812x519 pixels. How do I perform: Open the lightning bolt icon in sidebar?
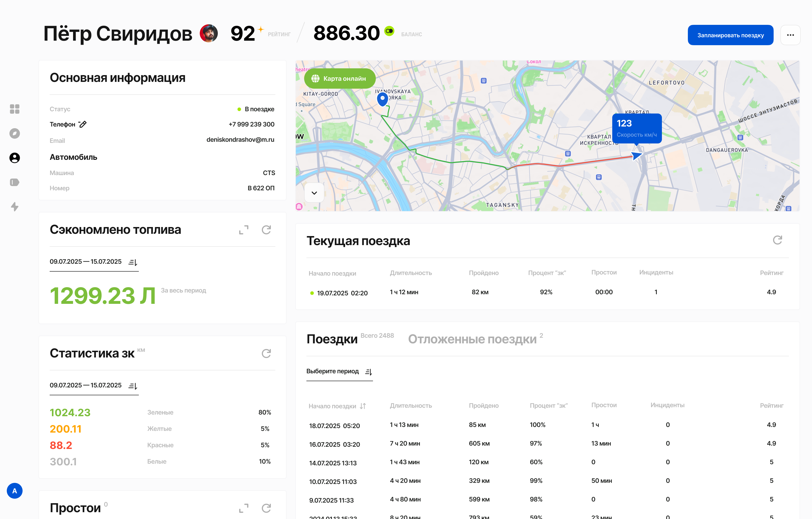point(14,206)
